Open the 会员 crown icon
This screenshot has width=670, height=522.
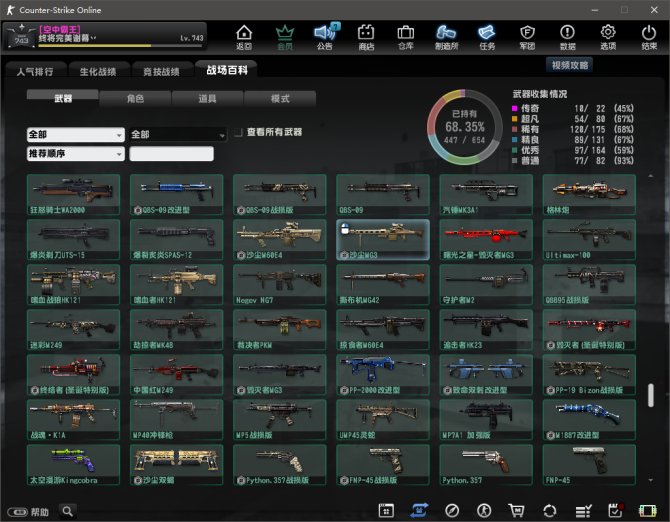(285, 37)
